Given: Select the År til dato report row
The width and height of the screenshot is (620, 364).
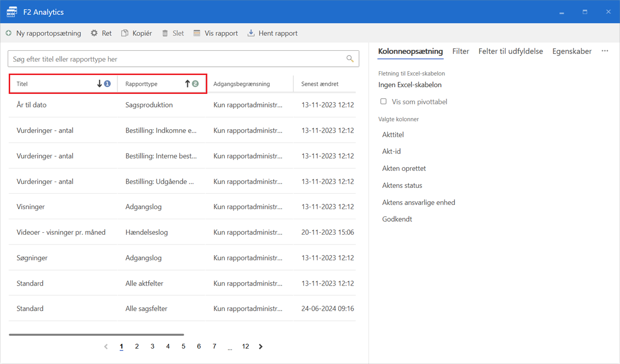Looking at the screenshot, I should pyautogui.click(x=31, y=105).
